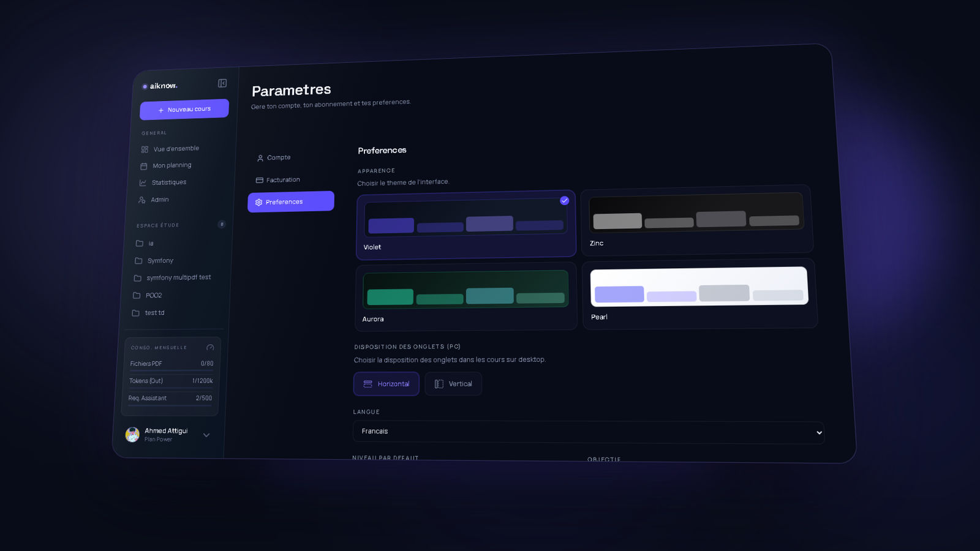Click the Compte person icon

coord(260,158)
